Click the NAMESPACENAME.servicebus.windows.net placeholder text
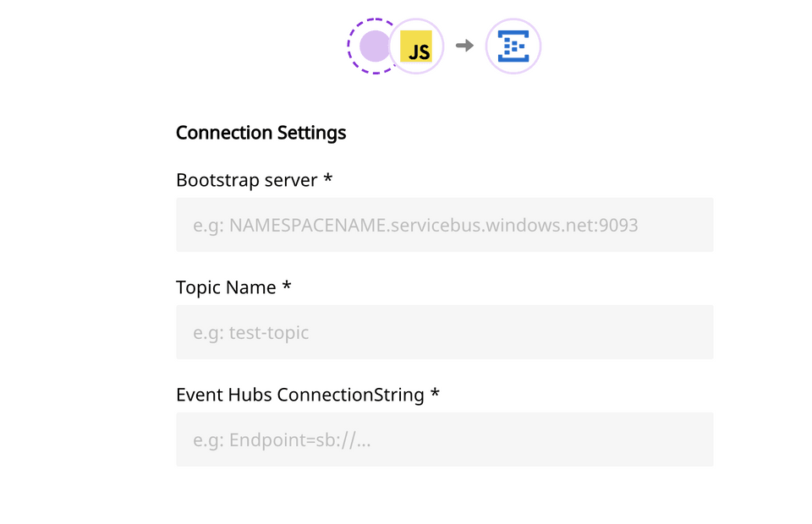The height and width of the screenshot is (524, 812). click(x=414, y=225)
